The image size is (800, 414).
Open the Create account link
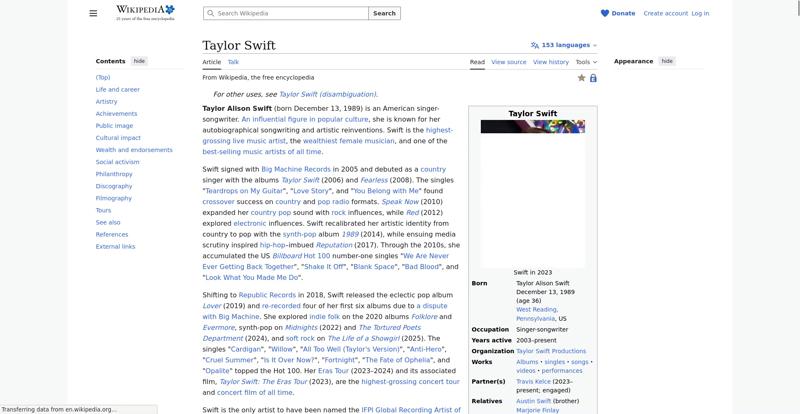click(665, 13)
